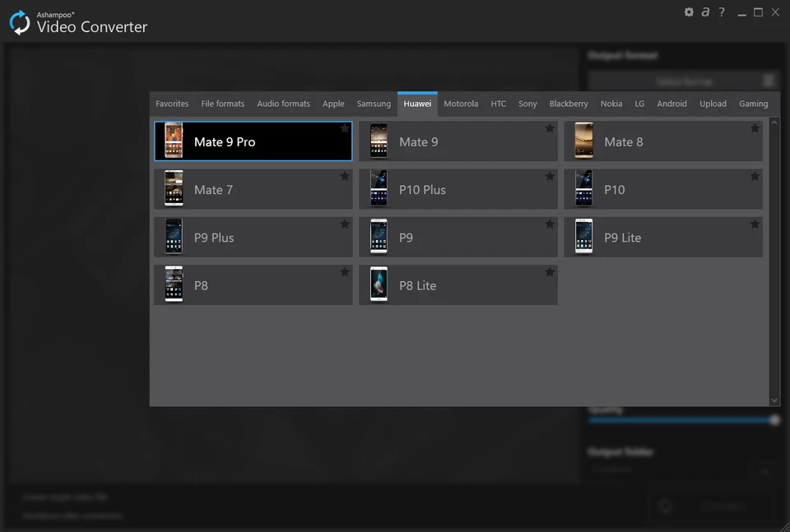Click the question mark help icon

[722, 12]
